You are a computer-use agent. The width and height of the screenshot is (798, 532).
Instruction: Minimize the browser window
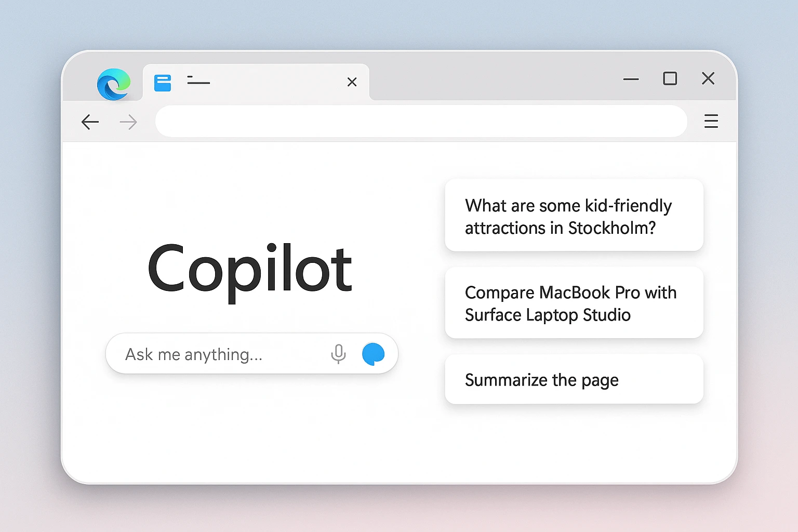click(631, 79)
